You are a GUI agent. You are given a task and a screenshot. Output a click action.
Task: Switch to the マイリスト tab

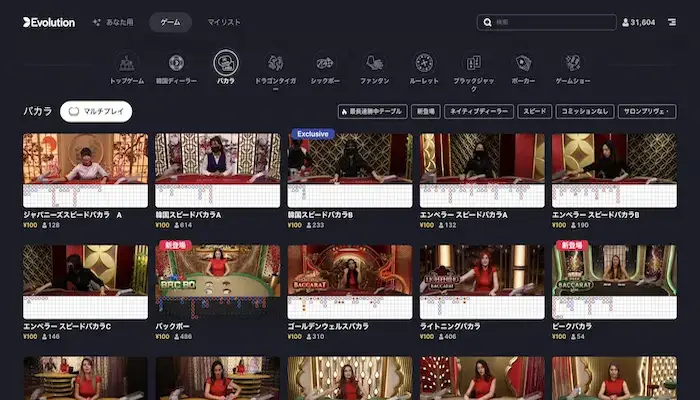[223, 22]
